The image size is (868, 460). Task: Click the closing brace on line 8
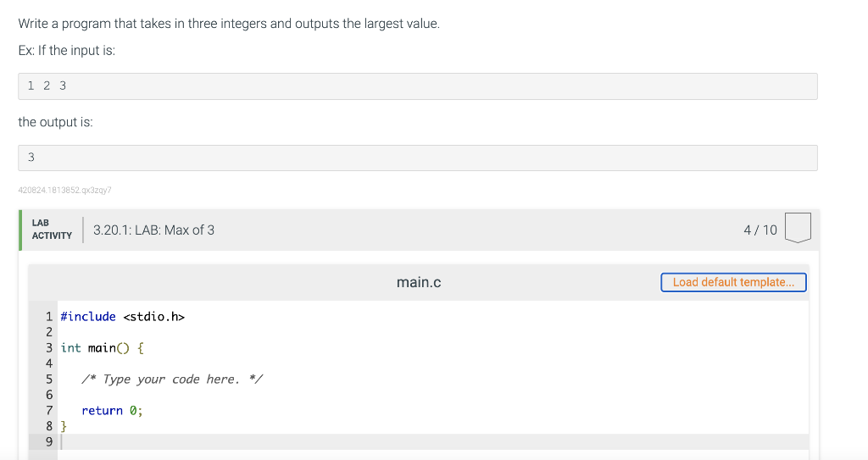pos(64,426)
